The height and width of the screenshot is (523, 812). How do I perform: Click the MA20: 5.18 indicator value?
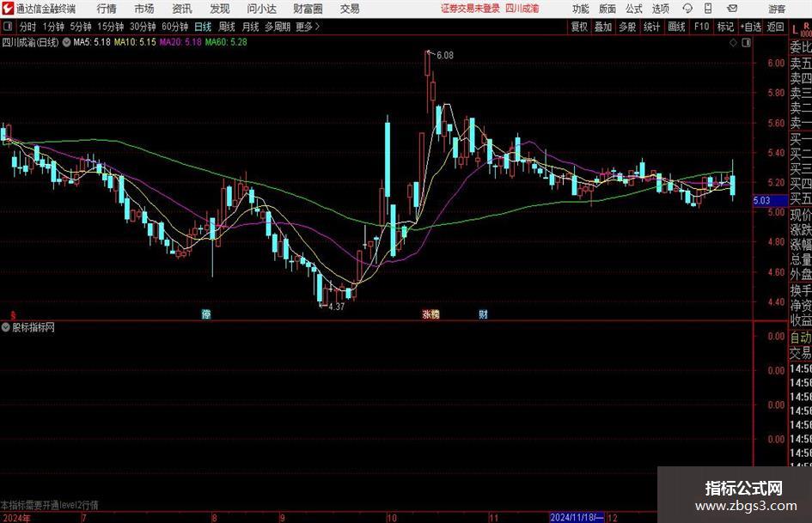180,42
